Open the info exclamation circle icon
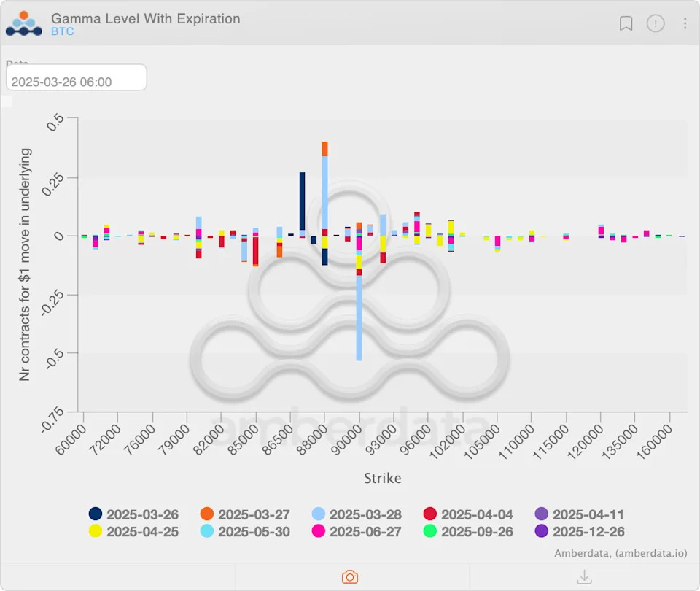This screenshot has height=591, width=700. tap(656, 23)
